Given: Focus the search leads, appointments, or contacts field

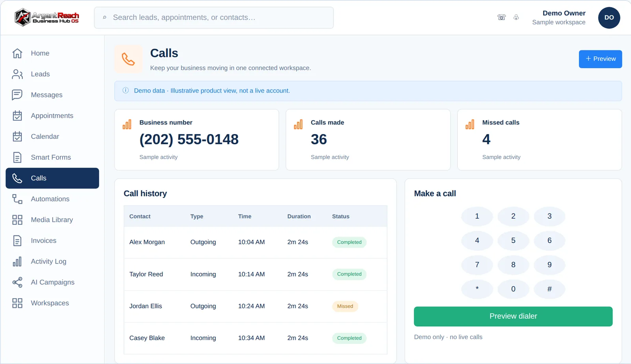Looking at the screenshot, I should 214,18.
